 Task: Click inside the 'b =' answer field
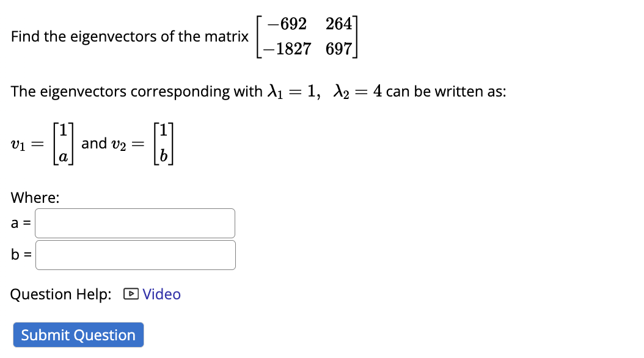click(134, 255)
